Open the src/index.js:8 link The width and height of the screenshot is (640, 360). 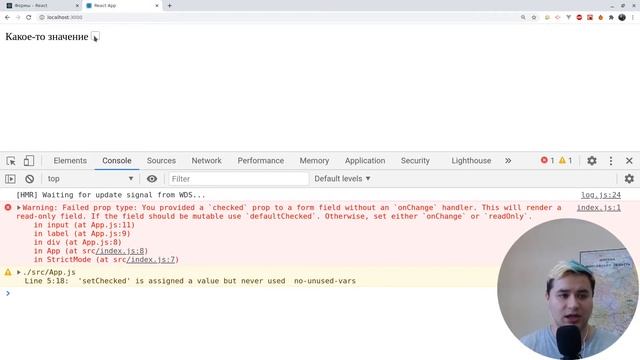(x=120, y=251)
